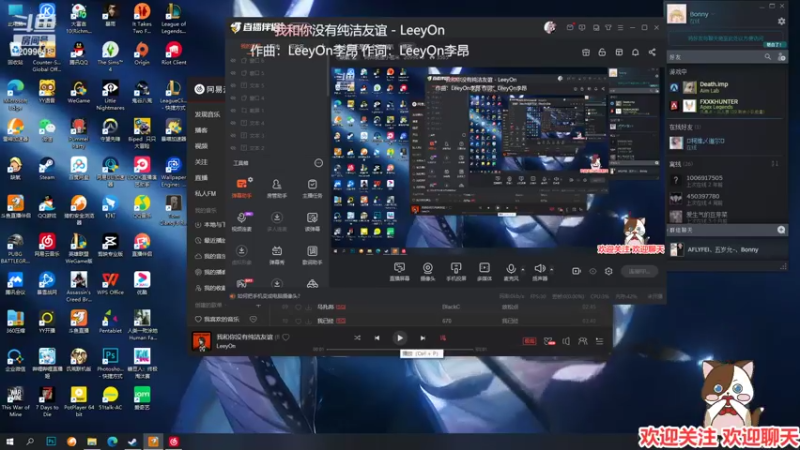Open 播客 in NetEase sidebar

coord(201,130)
